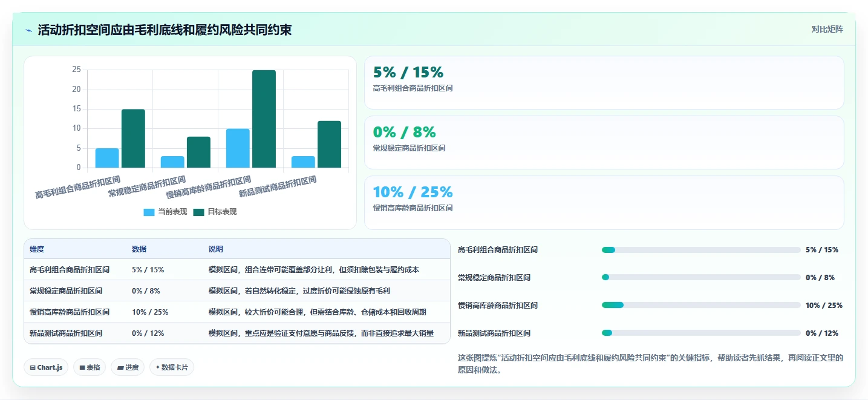Click the 新品测试商品折扣区间 progress bar
The width and height of the screenshot is (868, 400).
pos(701,333)
